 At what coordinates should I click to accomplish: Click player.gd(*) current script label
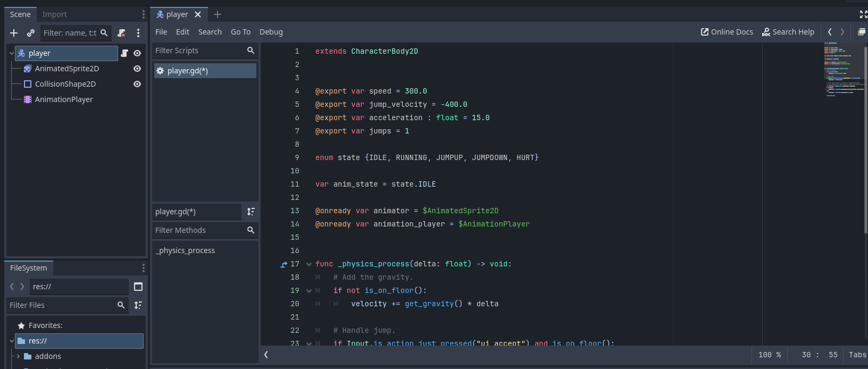[197, 212]
